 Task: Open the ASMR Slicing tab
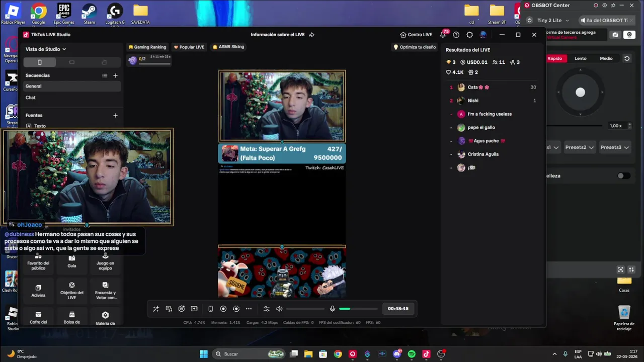228,47
